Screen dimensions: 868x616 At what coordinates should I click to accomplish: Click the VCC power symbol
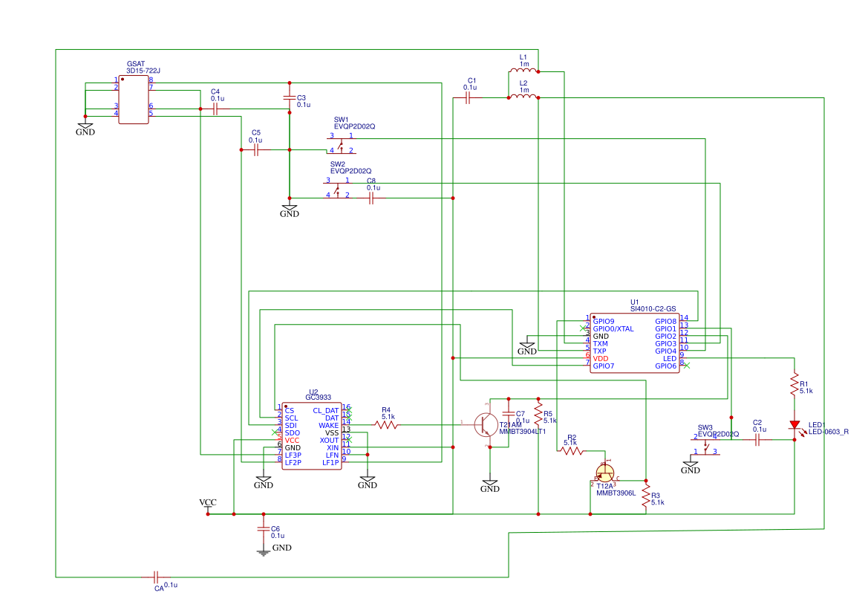tap(208, 505)
